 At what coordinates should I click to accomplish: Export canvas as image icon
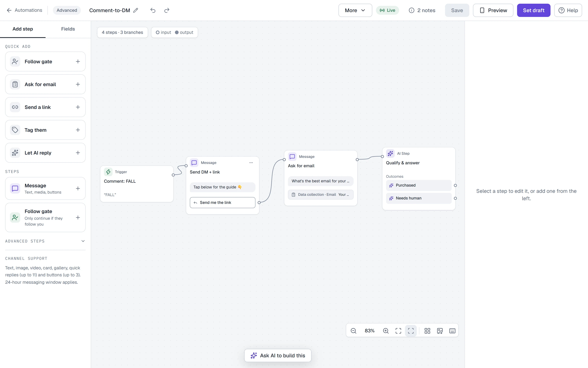pyautogui.click(x=440, y=330)
